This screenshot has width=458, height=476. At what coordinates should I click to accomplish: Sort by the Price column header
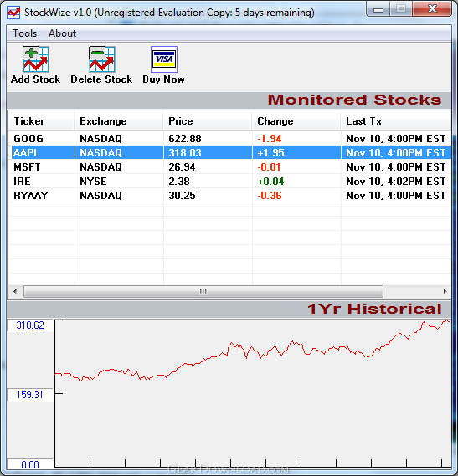(208, 121)
